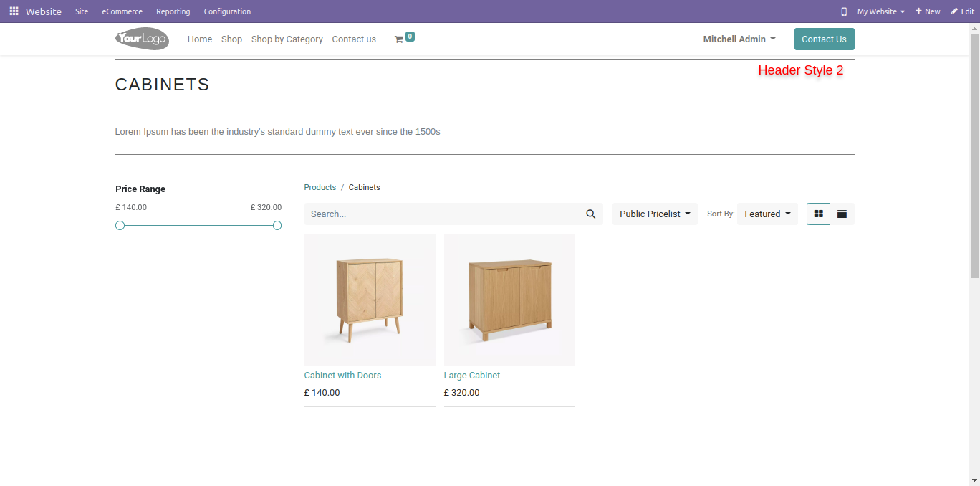Expand the Public Pricelist dropdown
The width and height of the screenshot is (980, 486).
pos(655,214)
